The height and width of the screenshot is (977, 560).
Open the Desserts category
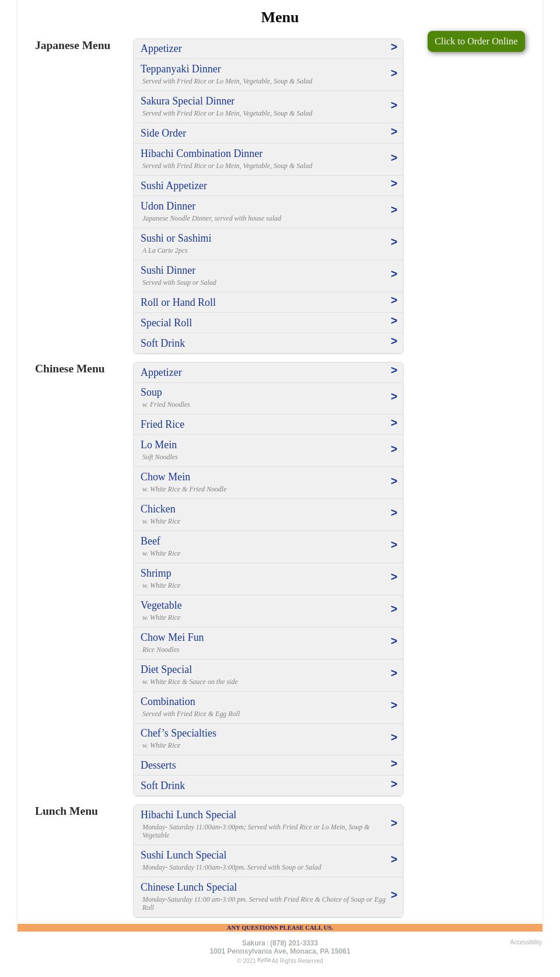[x=158, y=765]
